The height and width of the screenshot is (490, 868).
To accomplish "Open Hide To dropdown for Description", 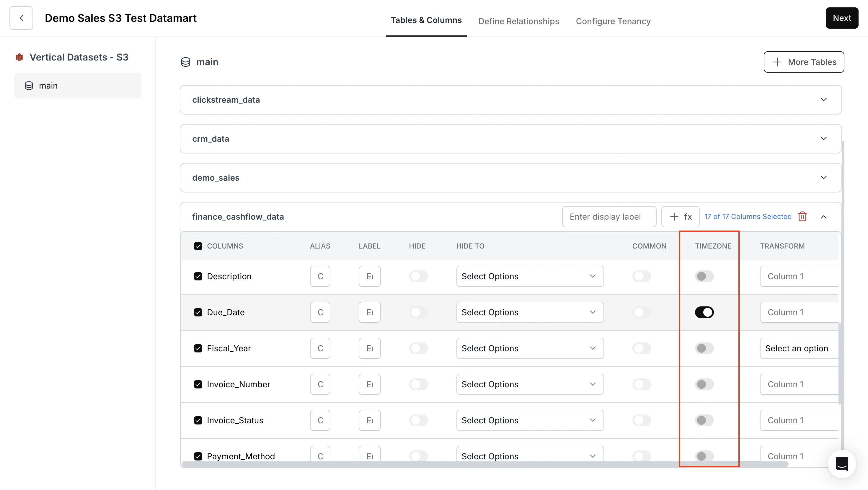I will [x=530, y=276].
